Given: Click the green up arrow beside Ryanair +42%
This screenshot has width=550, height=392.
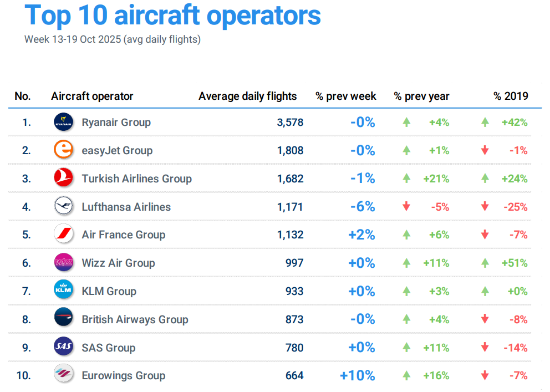Looking at the screenshot, I should click(485, 123).
